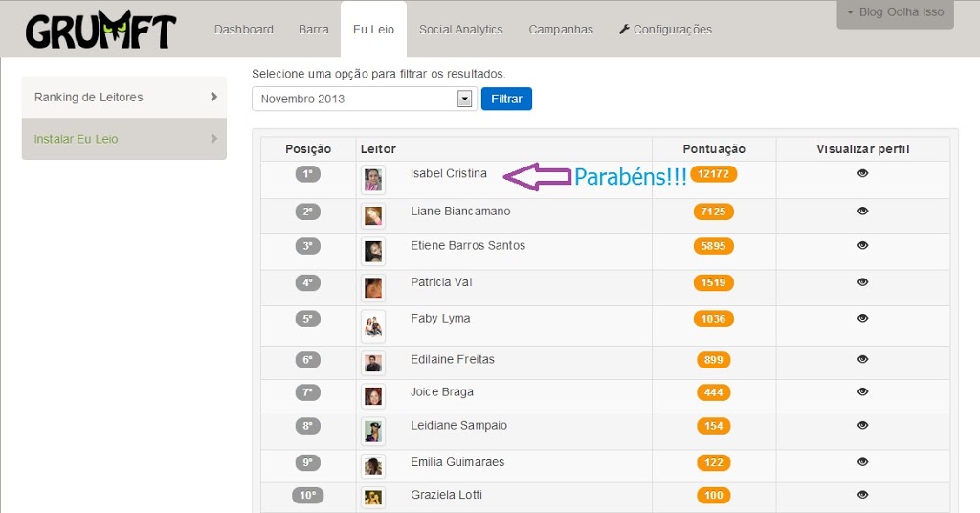Click Emilia Guimaraes avatar thumbnail
Viewport: 980px width, 513px height.
(x=373, y=465)
